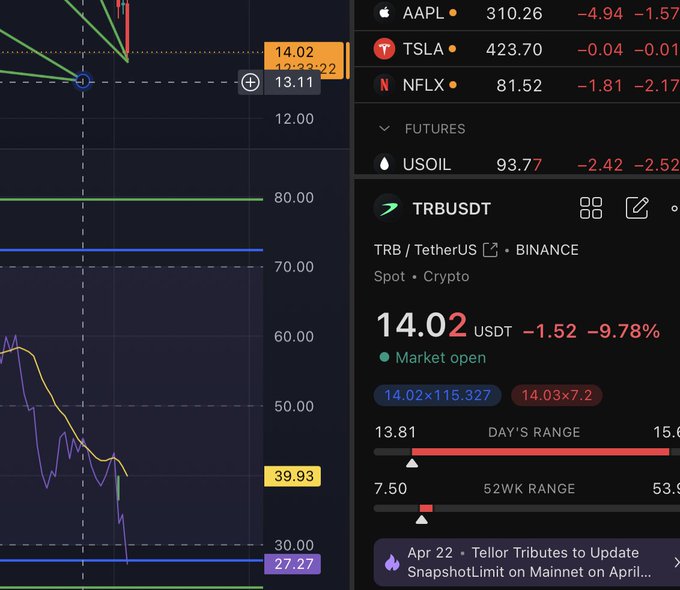Screen dimensions: 680x590
Task: Select the TSLA watchlist row price 423.70
Action: click(x=514, y=49)
